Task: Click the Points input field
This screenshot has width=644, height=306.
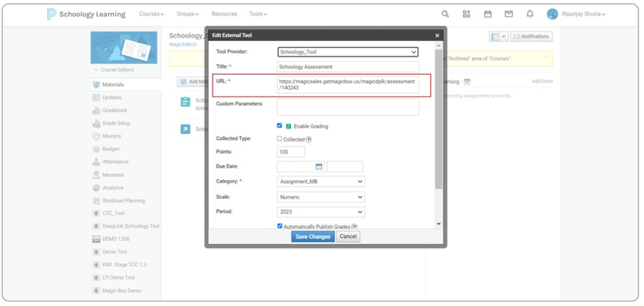Action: pyautogui.click(x=291, y=152)
